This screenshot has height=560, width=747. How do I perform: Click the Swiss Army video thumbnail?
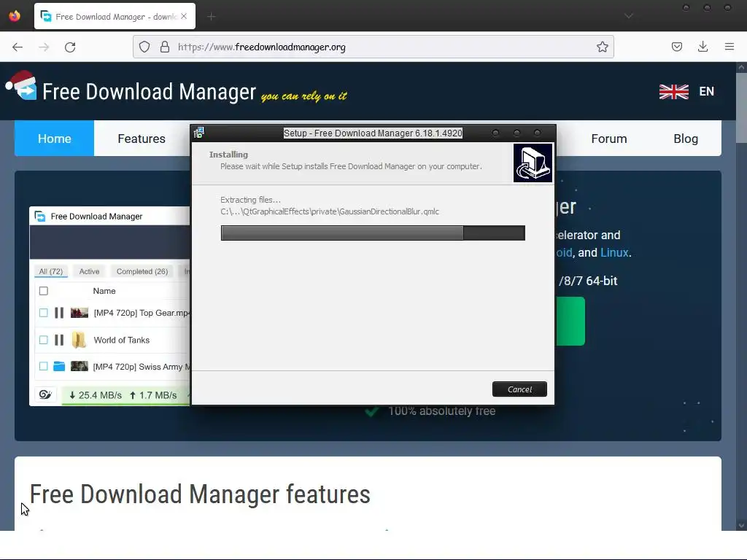79,366
